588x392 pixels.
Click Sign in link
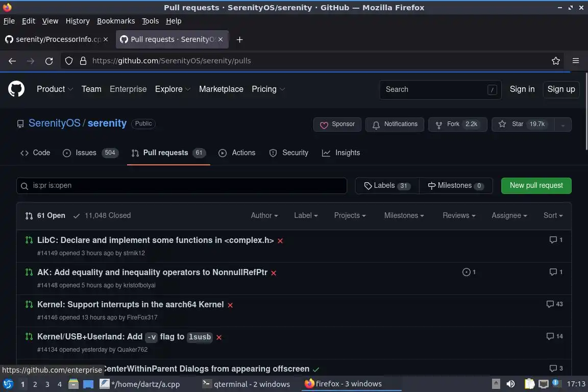(522, 89)
